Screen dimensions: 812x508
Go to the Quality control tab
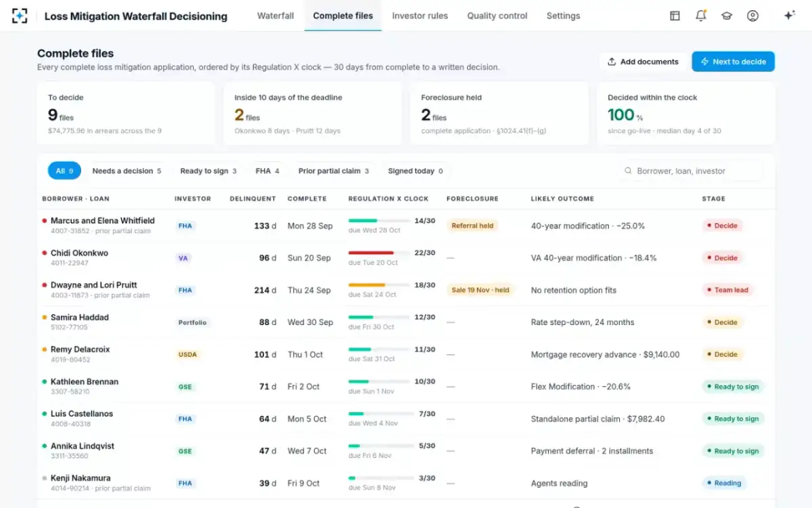(497, 16)
